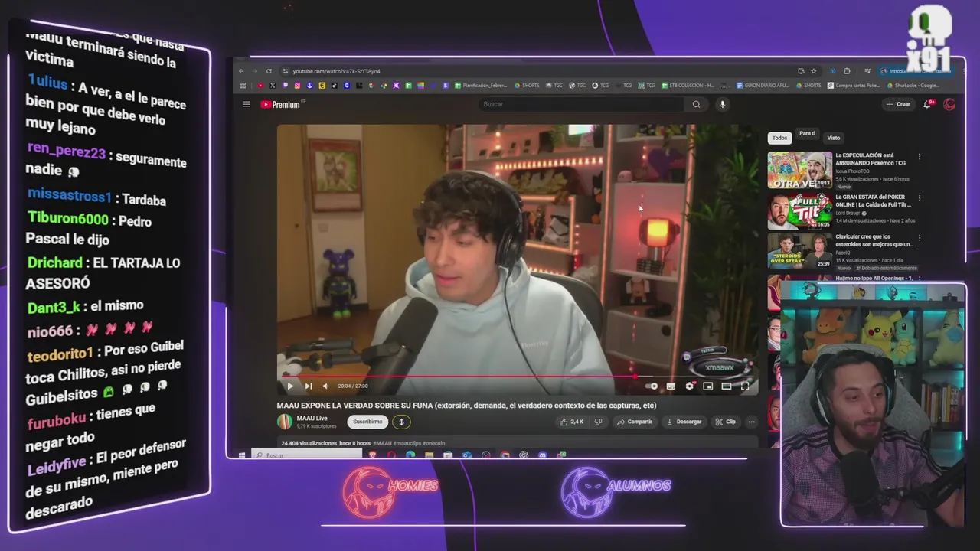Open the browser extensions puzzle icon
Screen dimensions: 980x551
tap(847, 71)
